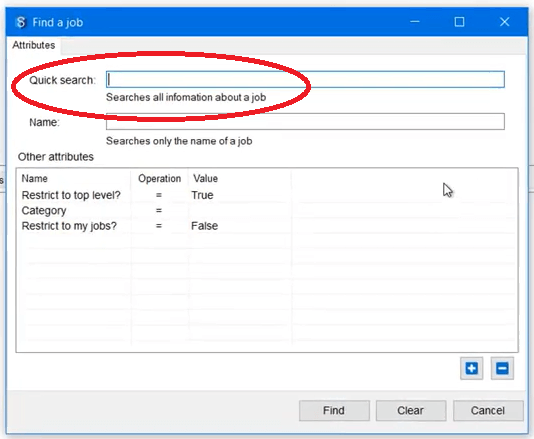Toggle the False value for my jobs
The height and width of the screenshot is (439, 534).
coord(204,226)
